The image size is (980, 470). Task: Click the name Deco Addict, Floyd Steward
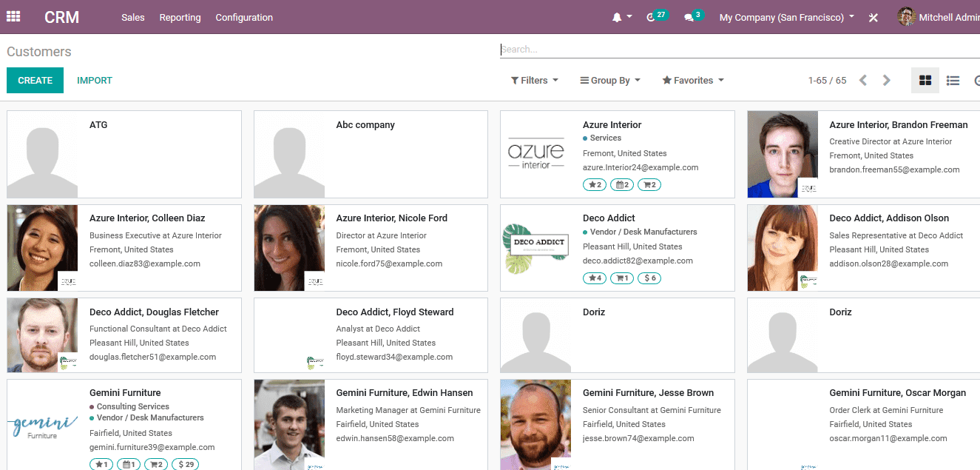coord(395,312)
